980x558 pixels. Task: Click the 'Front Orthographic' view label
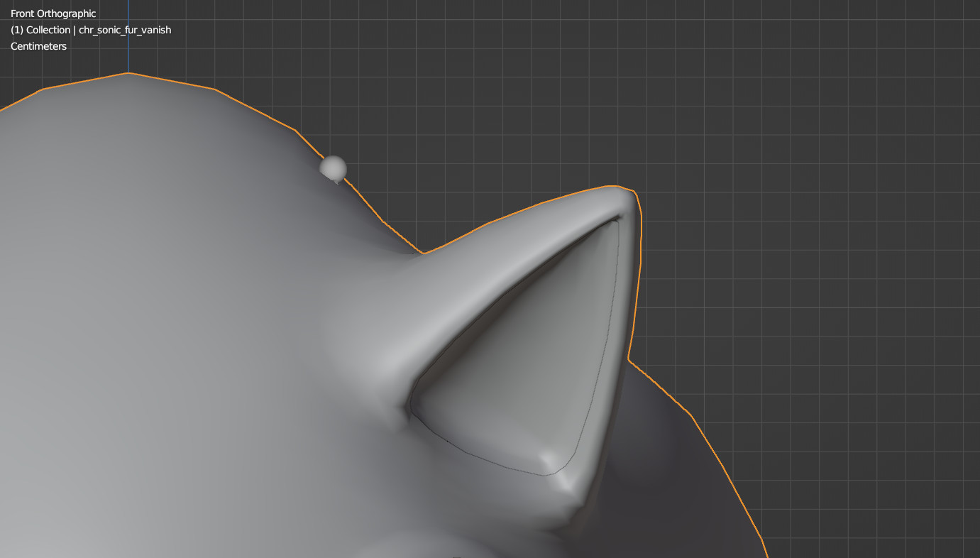coord(53,13)
